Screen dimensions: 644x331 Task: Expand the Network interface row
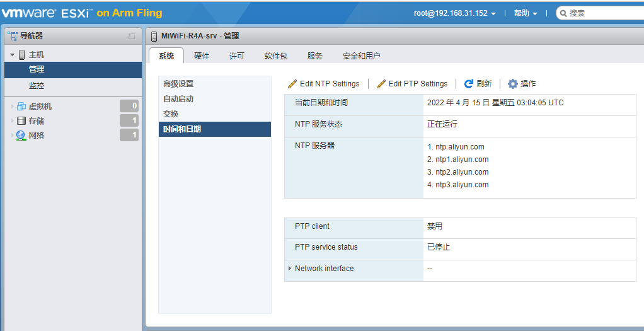click(x=289, y=269)
